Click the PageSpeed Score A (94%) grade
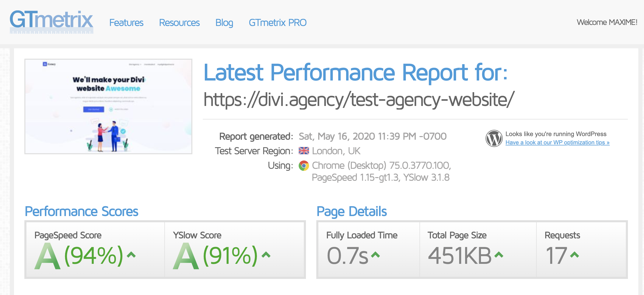644x295 pixels. click(79, 256)
